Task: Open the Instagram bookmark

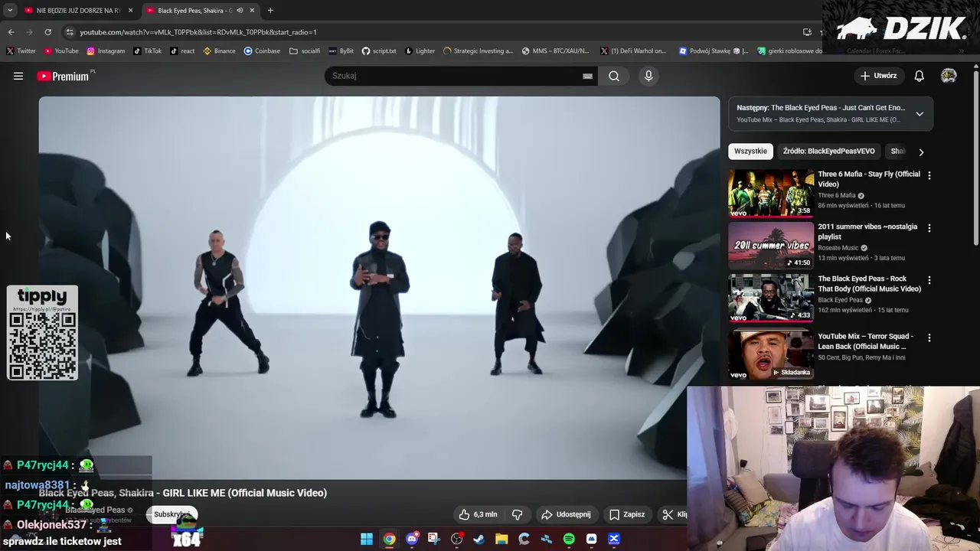Action: [106, 51]
